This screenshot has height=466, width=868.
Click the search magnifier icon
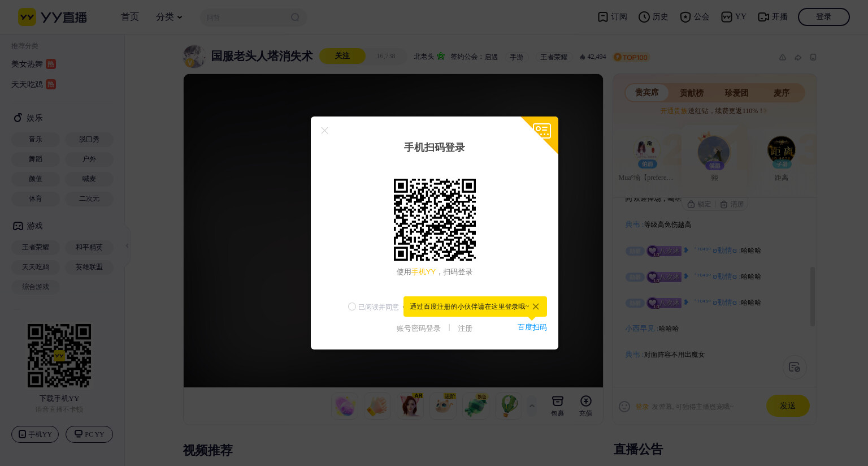point(295,18)
